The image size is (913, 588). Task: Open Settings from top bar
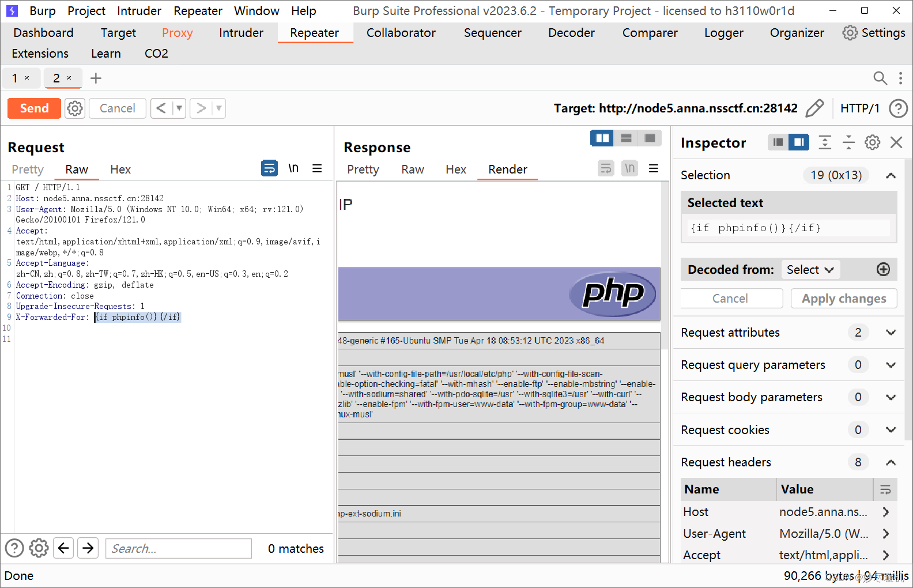pyautogui.click(x=874, y=33)
